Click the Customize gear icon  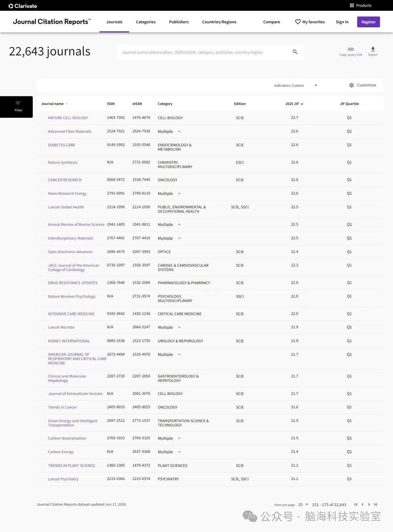click(352, 85)
